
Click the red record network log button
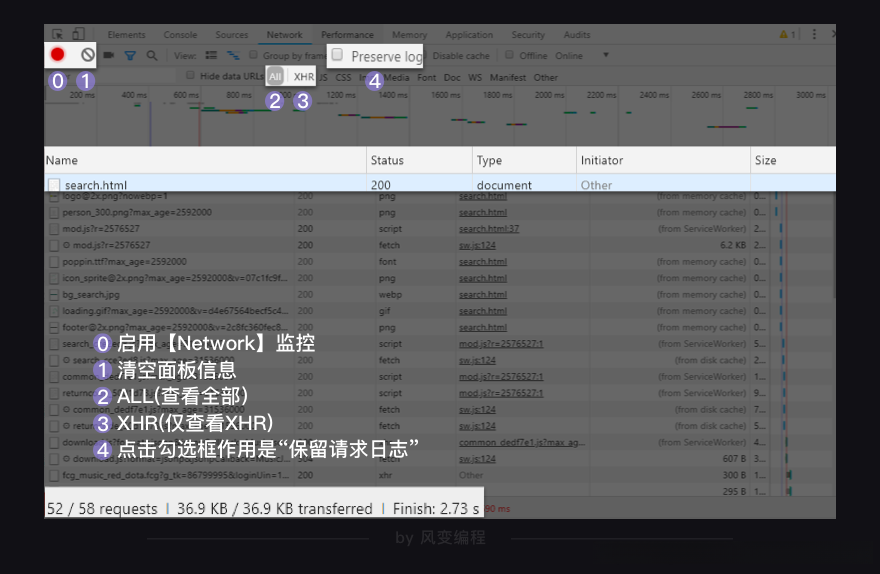point(57,54)
